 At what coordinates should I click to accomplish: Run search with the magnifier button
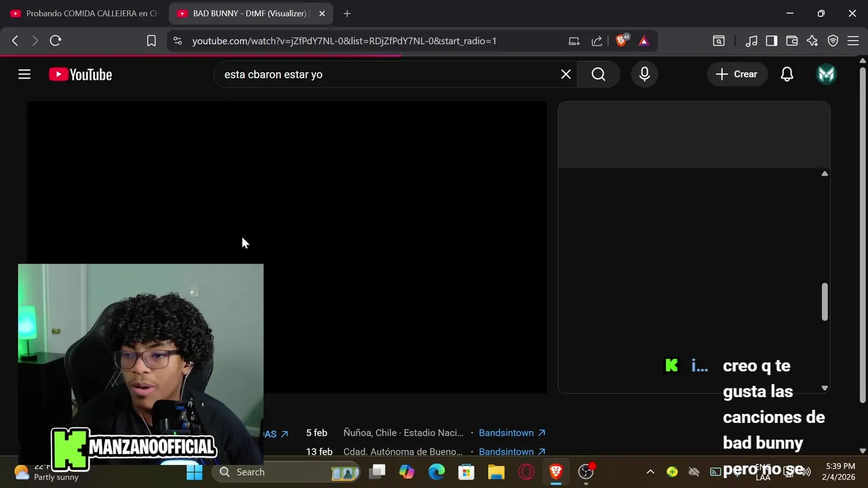point(598,75)
